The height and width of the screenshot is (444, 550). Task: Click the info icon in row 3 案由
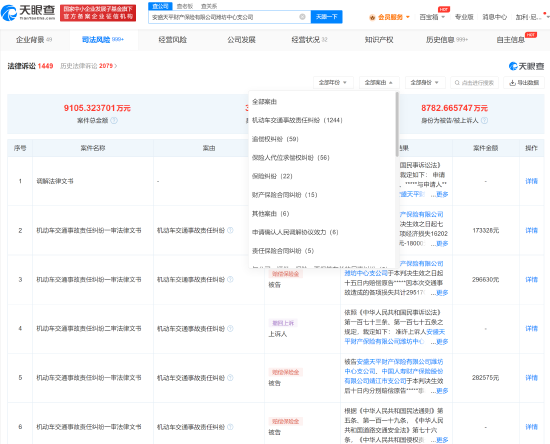(x=230, y=279)
